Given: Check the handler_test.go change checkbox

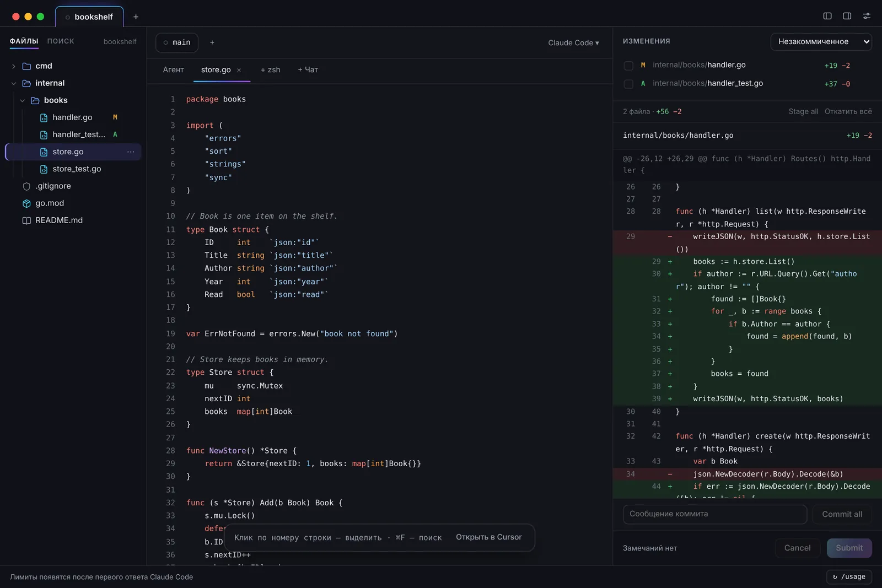Looking at the screenshot, I should point(628,84).
